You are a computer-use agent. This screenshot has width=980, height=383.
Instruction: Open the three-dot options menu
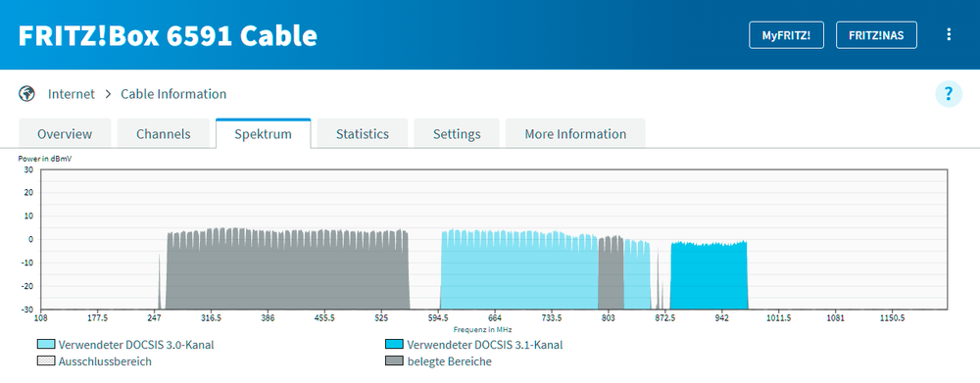tap(948, 35)
